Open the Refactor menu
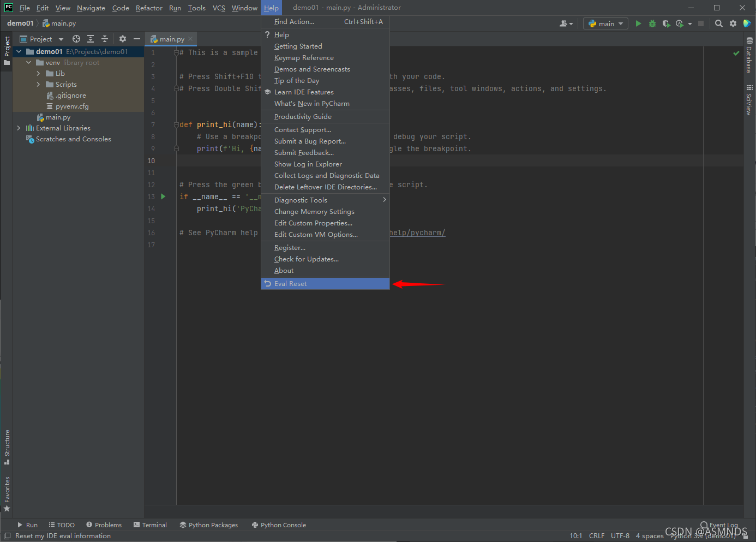 (x=149, y=8)
